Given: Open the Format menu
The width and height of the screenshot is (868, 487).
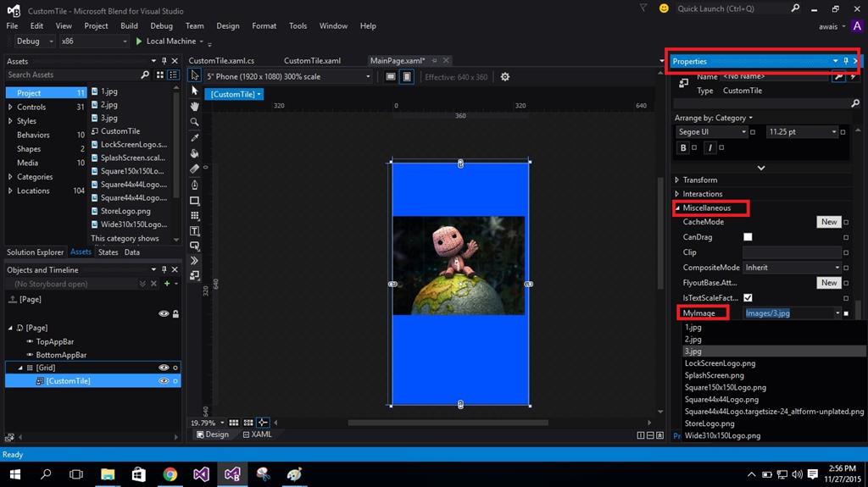Looking at the screenshot, I should [264, 26].
